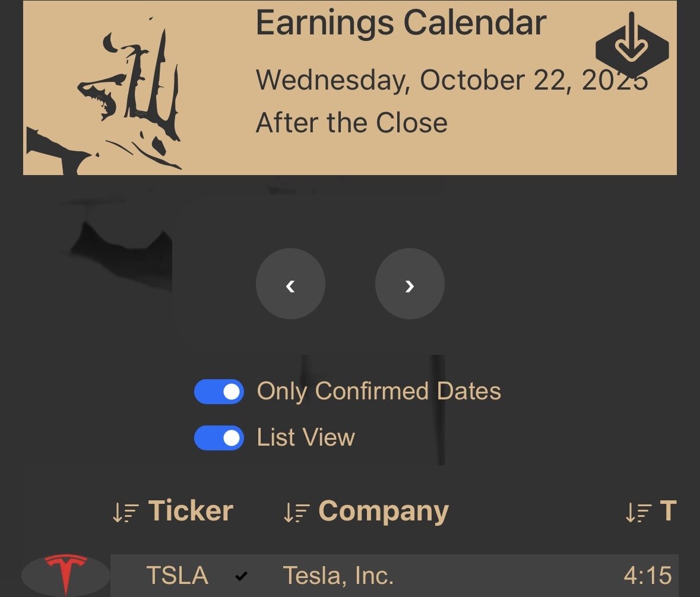The width and height of the screenshot is (700, 597).
Task: Click the sort icon beside Company
Action: tap(296, 512)
